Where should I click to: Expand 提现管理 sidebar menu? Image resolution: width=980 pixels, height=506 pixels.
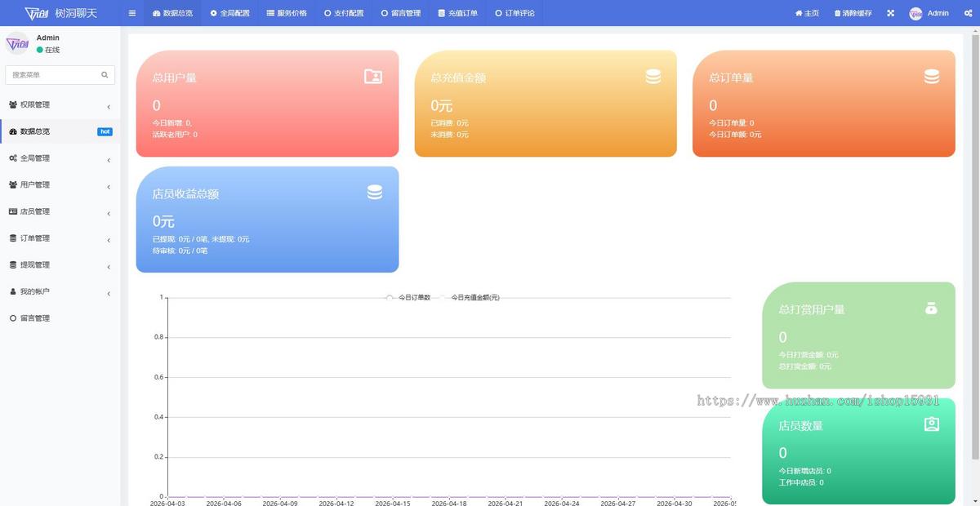60,264
